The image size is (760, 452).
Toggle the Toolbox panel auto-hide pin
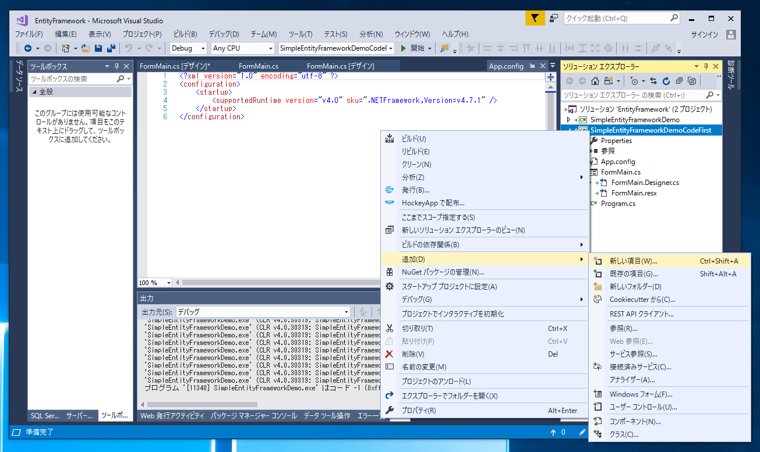pyautogui.click(x=116, y=66)
